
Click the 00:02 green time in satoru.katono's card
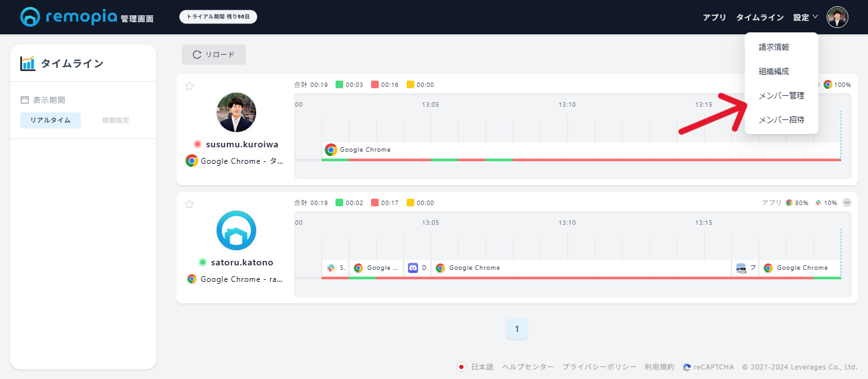point(355,203)
